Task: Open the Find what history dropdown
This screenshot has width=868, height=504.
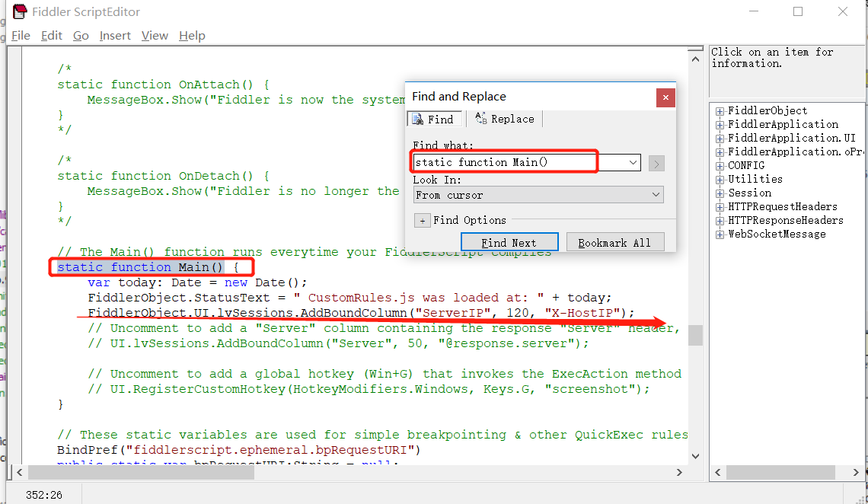Action: pos(633,163)
